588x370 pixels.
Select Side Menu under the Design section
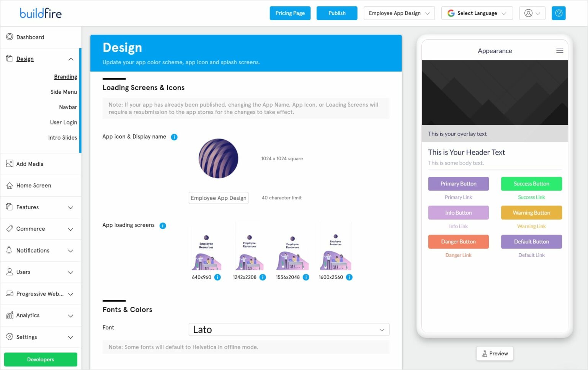(x=64, y=92)
